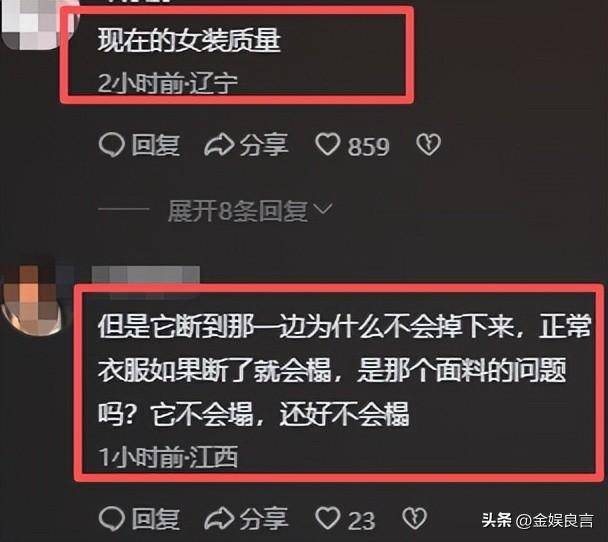608x542 pixels.
Task: Click 分享 label under the second comment
Action: click(264, 519)
